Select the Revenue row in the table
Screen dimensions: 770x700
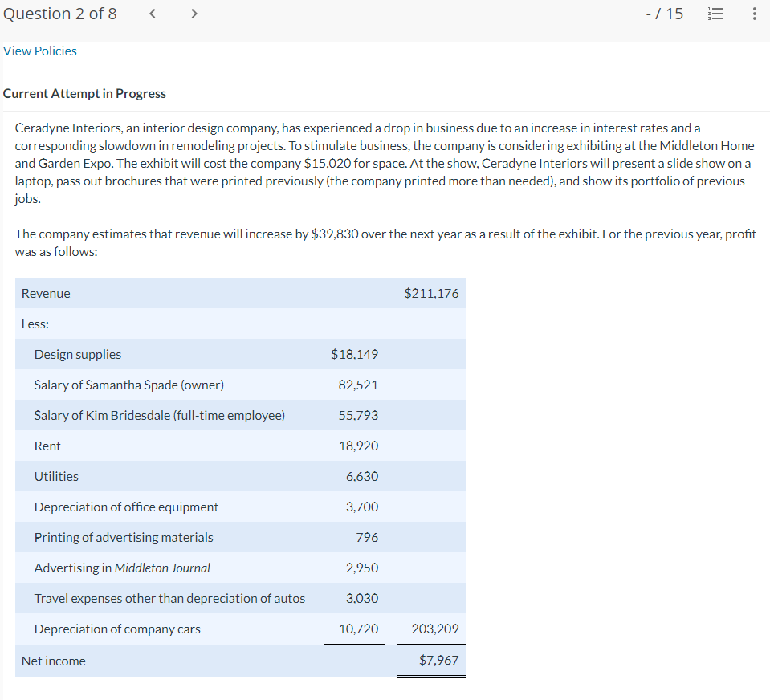tap(46, 293)
